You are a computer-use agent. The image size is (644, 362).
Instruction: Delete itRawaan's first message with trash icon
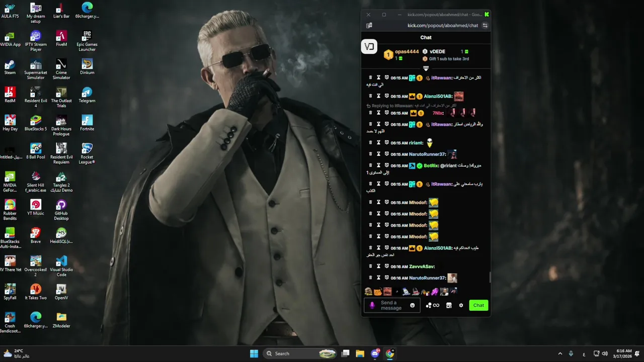coord(370,77)
